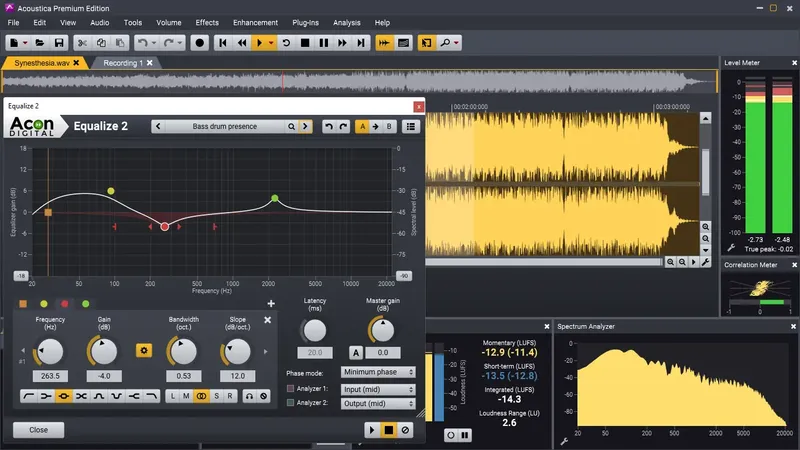Viewport: 800px width, 450px height.
Task: Select B comparison setting
Action: [389, 127]
